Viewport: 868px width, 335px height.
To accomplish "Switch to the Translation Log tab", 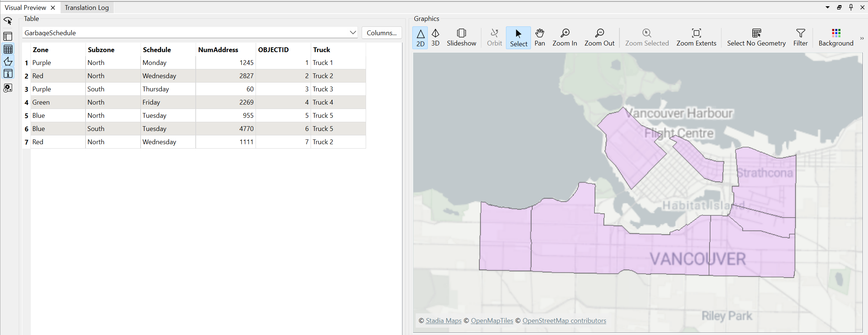I will [87, 8].
